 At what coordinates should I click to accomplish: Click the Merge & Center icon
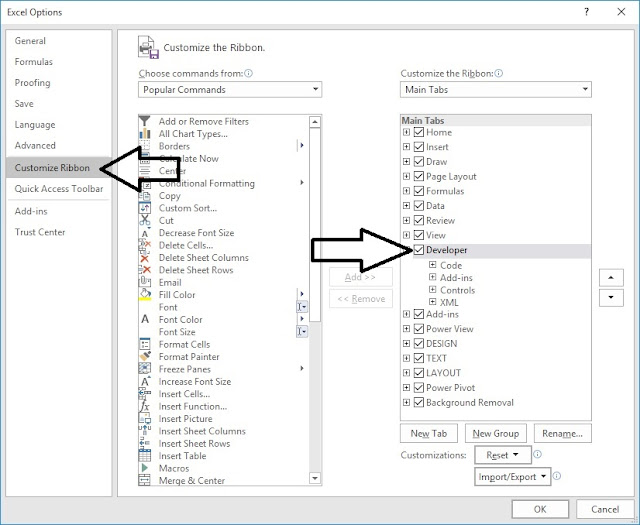(144, 481)
